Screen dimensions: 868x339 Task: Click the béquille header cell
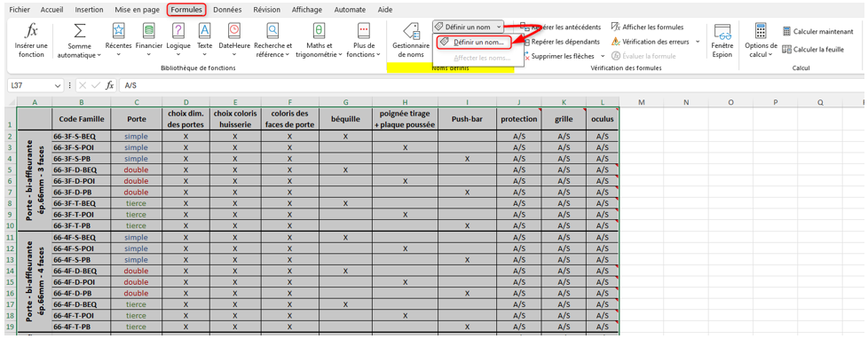coord(345,119)
